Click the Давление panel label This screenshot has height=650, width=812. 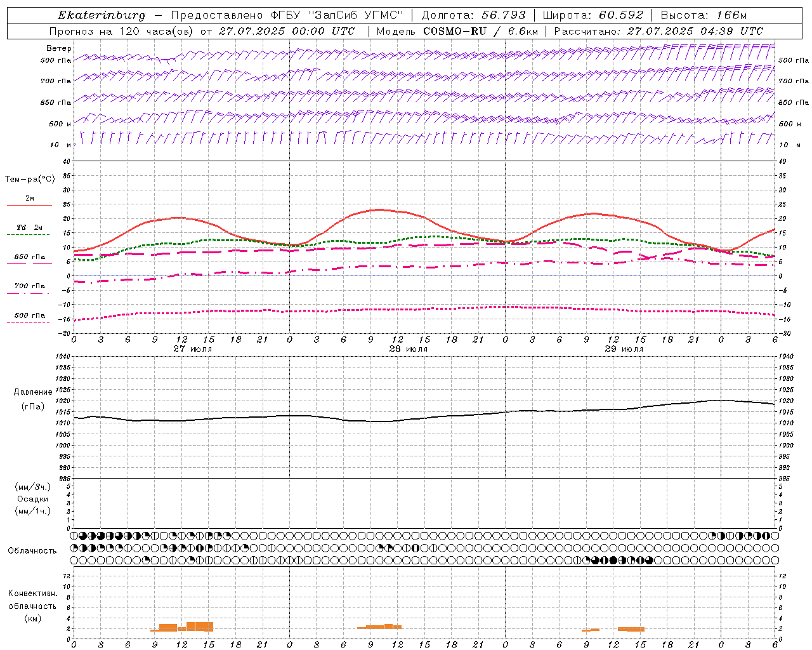33,392
